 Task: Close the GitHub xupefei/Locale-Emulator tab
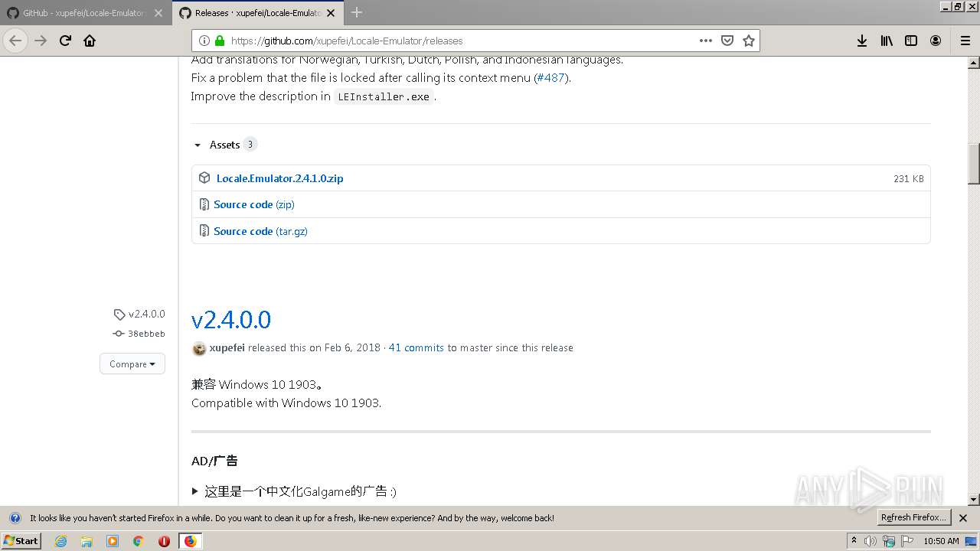pos(158,13)
